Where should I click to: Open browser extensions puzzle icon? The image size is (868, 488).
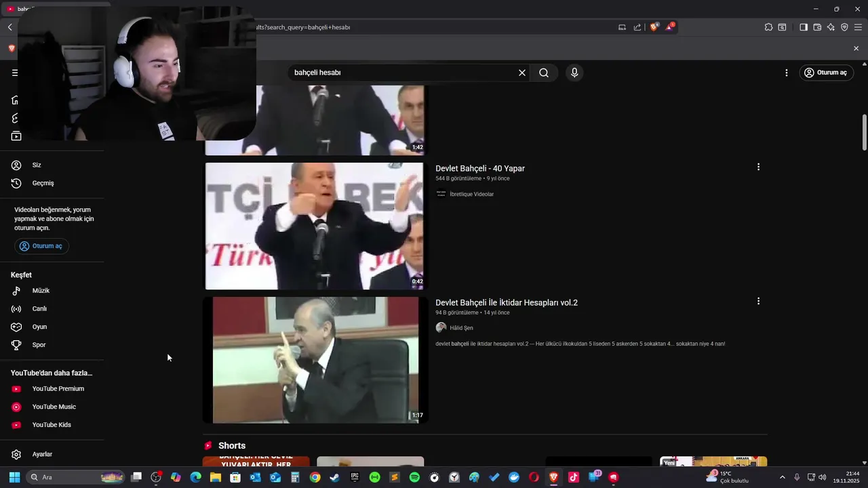[x=768, y=27]
